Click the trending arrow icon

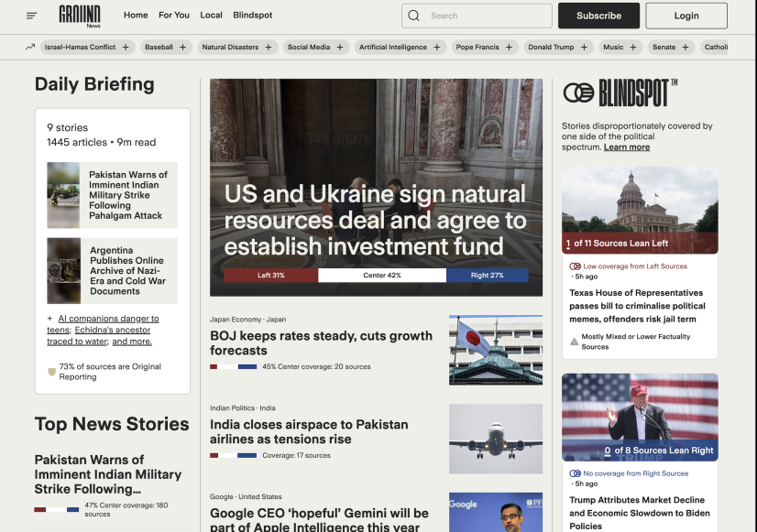click(x=30, y=48)
